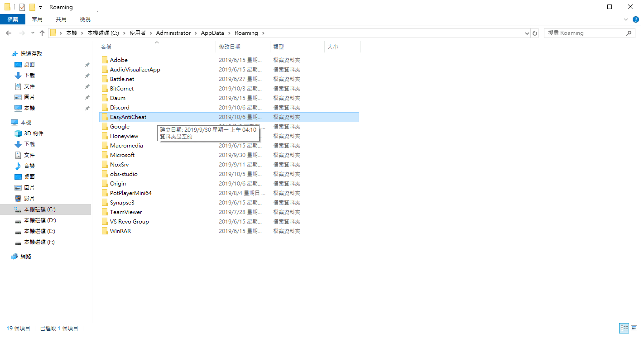Open the 檢視 ribbon tab
This screenshot has width=644, height=338.
[85, 19]
